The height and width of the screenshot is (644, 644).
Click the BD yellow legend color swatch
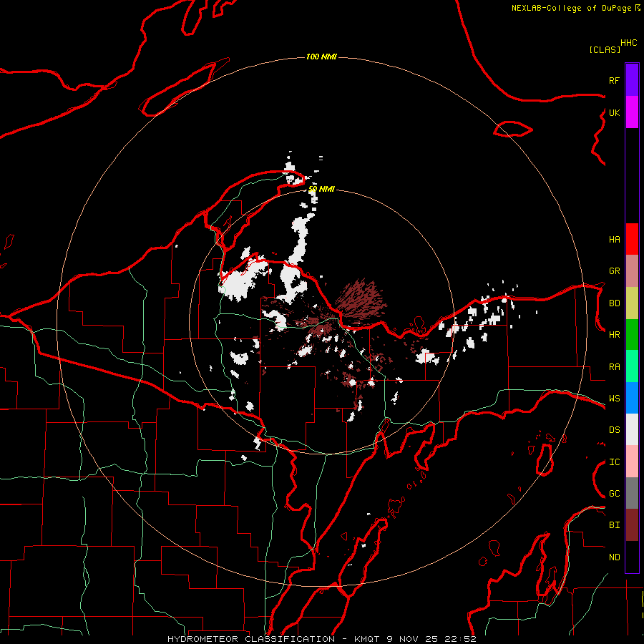click(x=632, y=303)
